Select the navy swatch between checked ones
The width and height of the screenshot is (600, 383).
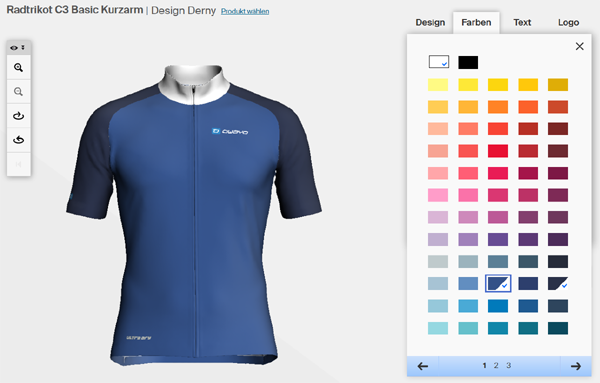[x=528, y=284]
